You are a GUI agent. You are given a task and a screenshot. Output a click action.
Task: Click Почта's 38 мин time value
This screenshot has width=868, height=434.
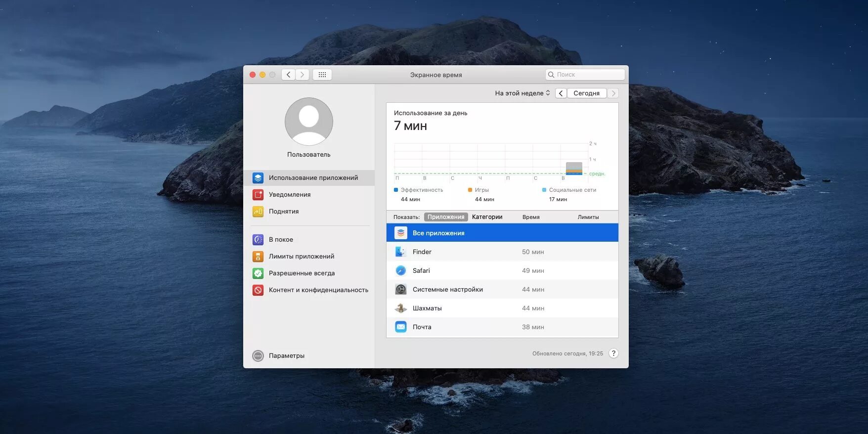pos(533,327)
